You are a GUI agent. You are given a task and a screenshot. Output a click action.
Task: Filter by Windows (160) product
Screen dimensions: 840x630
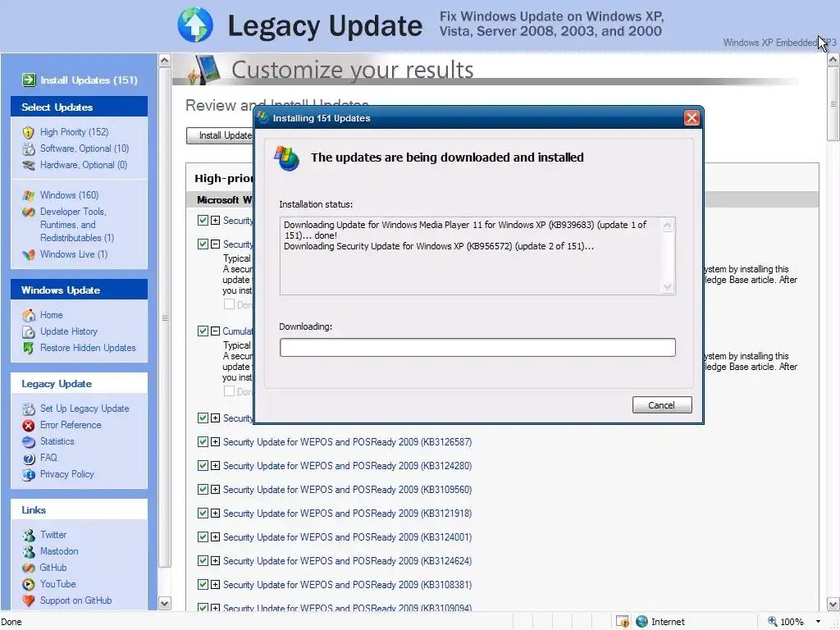[69, 195]
